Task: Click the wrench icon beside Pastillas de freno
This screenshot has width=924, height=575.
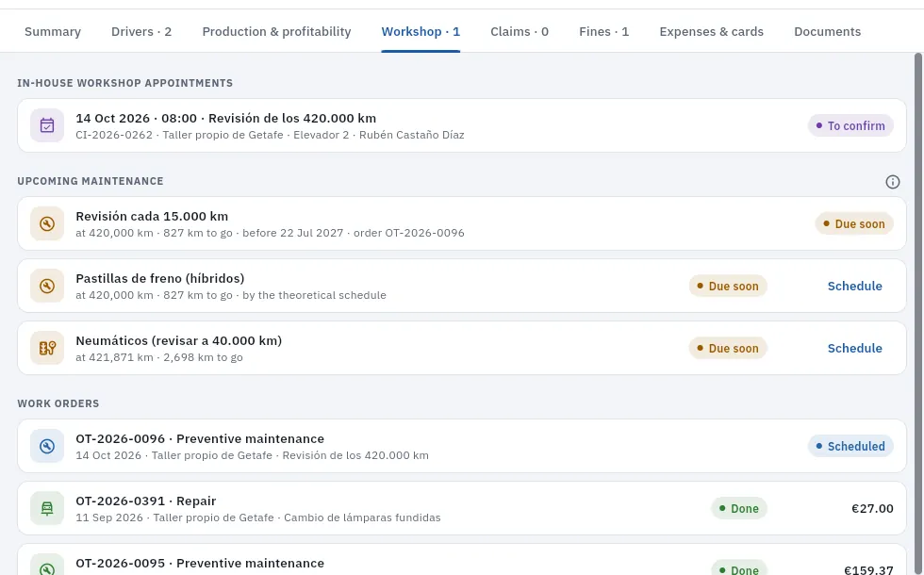Action: (47, 286)
